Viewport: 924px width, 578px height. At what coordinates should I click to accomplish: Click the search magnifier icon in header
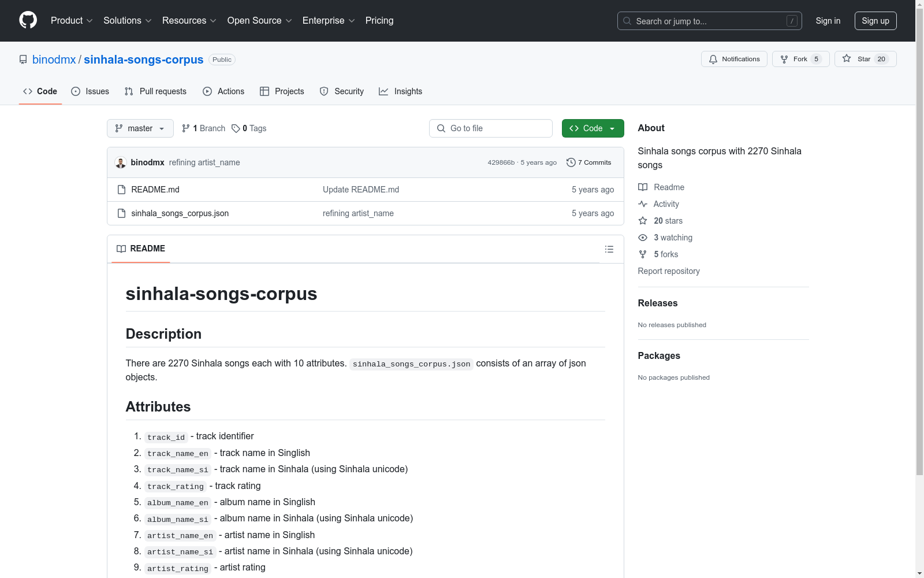click(627, 21)
